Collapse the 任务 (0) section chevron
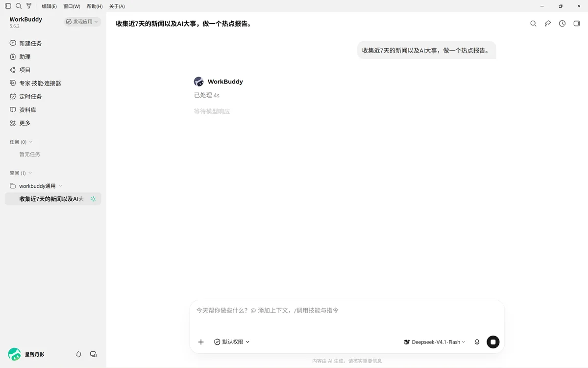Image resolution: width=588 pixels, height=368 pixels. [x=31, y=142]
